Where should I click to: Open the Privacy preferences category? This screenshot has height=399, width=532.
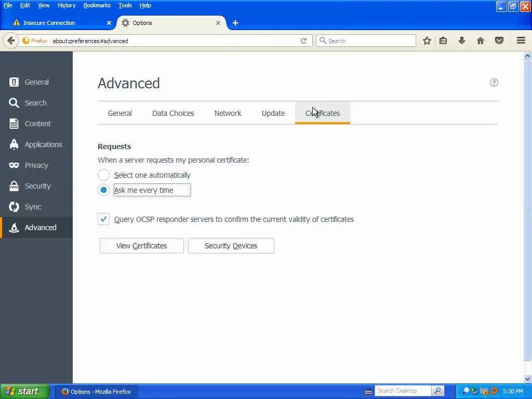pos(36,165)
